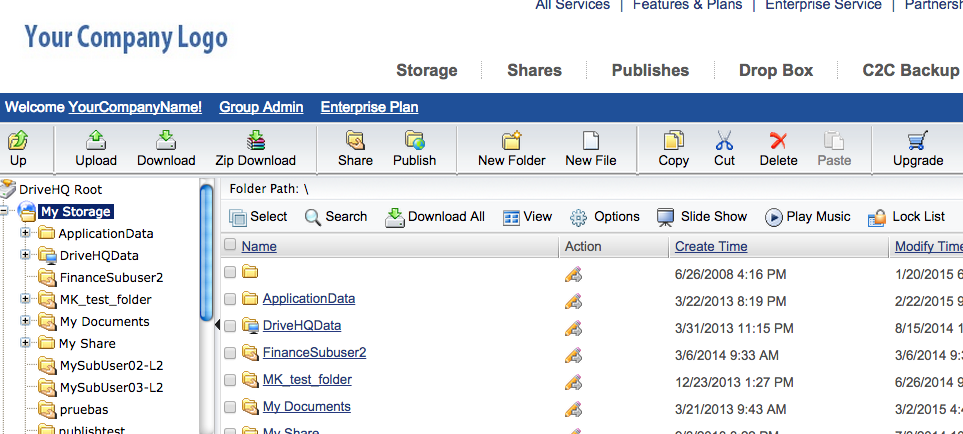Select the Cut scissors icon

(724, 142)
